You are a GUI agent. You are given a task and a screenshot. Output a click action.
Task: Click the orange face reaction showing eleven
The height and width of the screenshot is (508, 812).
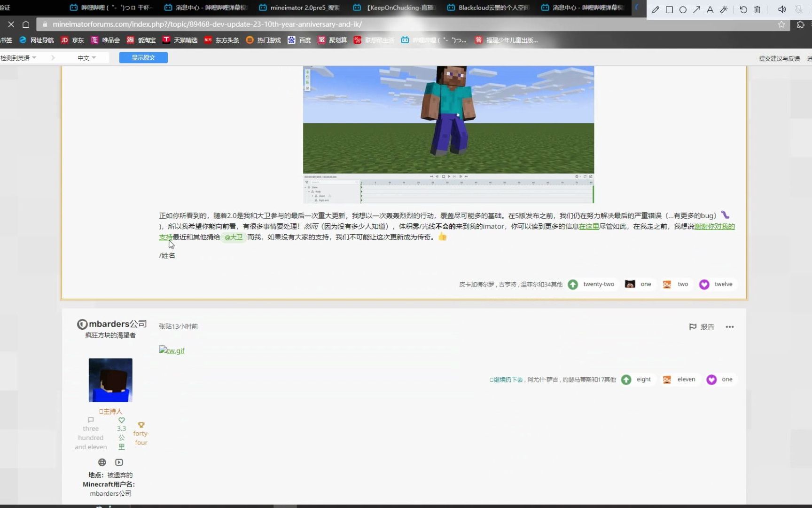point(679,380)
